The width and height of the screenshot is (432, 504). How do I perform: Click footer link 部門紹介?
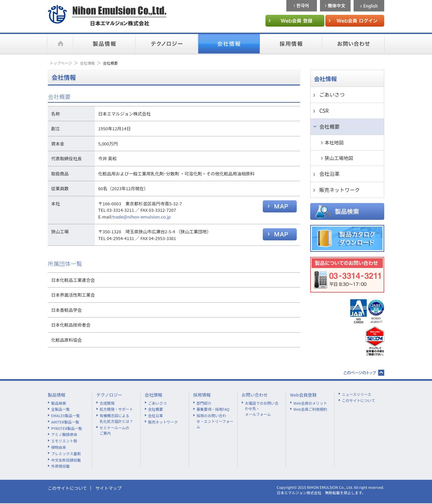(x=204, y=403)
